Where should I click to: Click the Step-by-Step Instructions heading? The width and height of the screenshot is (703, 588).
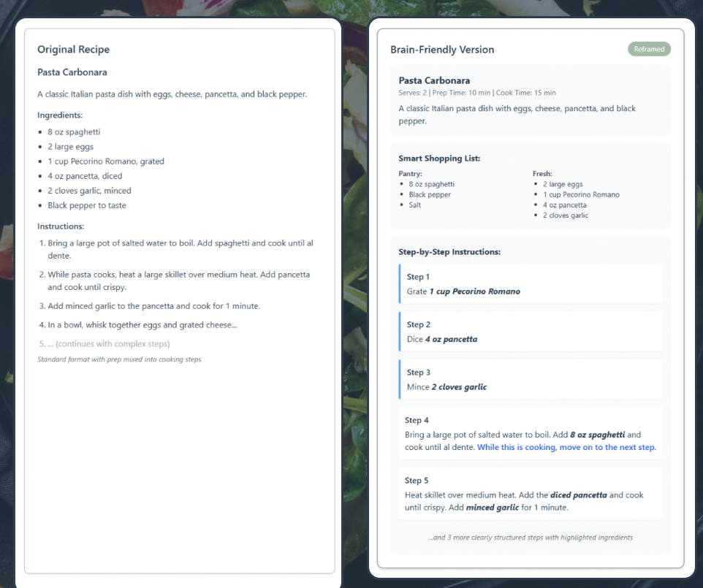coord(449,252)
